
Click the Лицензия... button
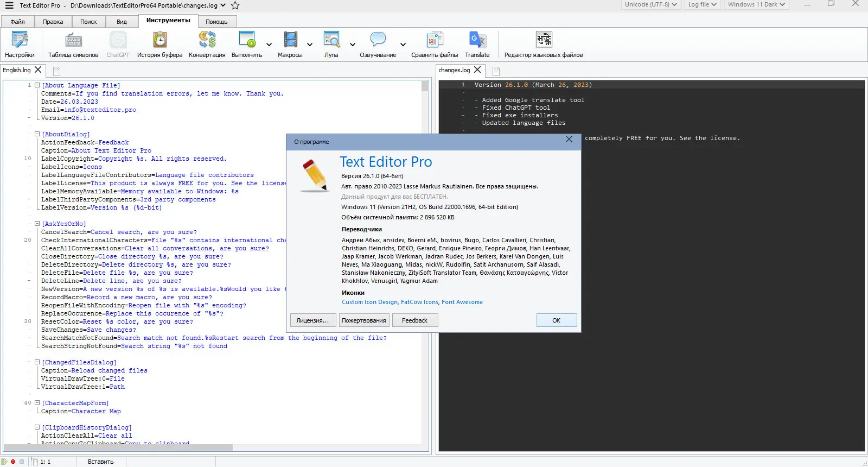coord(313,320)
